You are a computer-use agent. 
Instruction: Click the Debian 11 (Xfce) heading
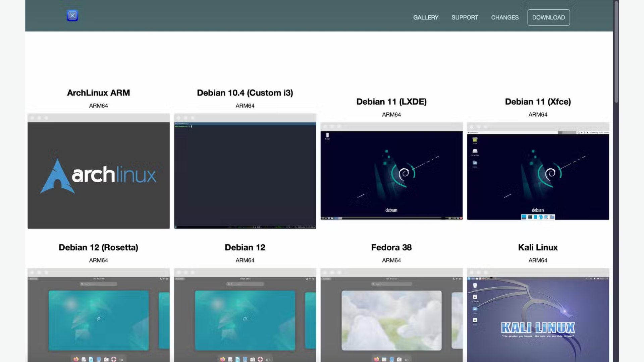pos(538,102)
